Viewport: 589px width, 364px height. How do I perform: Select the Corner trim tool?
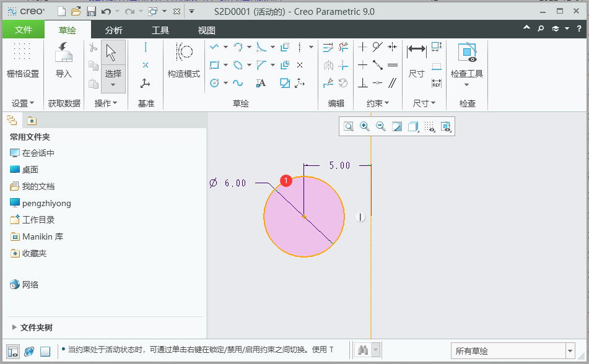(343, 65)
